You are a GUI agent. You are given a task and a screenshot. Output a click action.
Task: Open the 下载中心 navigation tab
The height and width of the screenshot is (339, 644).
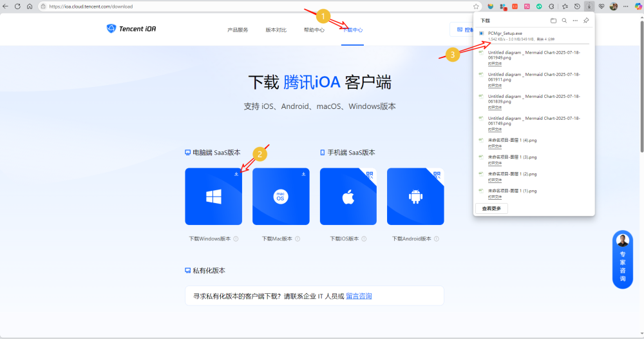pyautogui.click(x=352, y=30)
